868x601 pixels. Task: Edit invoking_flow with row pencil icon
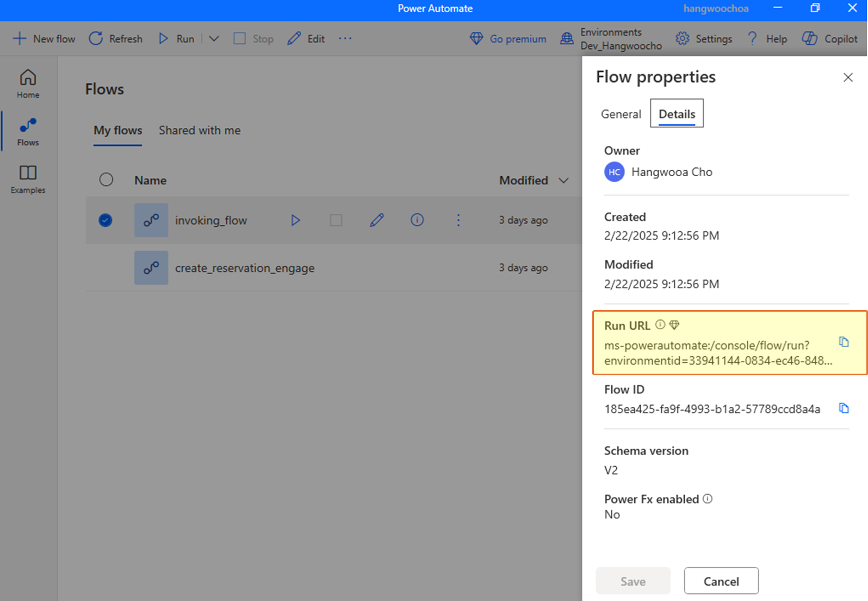[377, 220]
